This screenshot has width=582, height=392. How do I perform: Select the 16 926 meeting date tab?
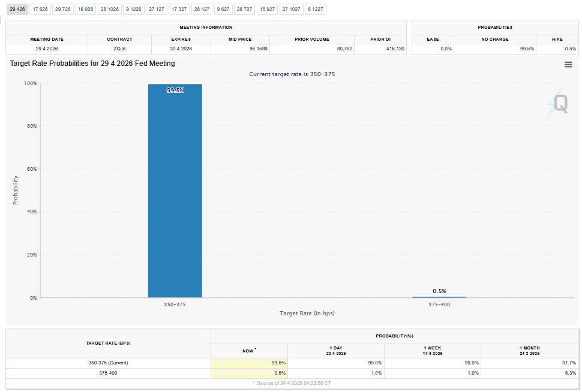[85, 10]
